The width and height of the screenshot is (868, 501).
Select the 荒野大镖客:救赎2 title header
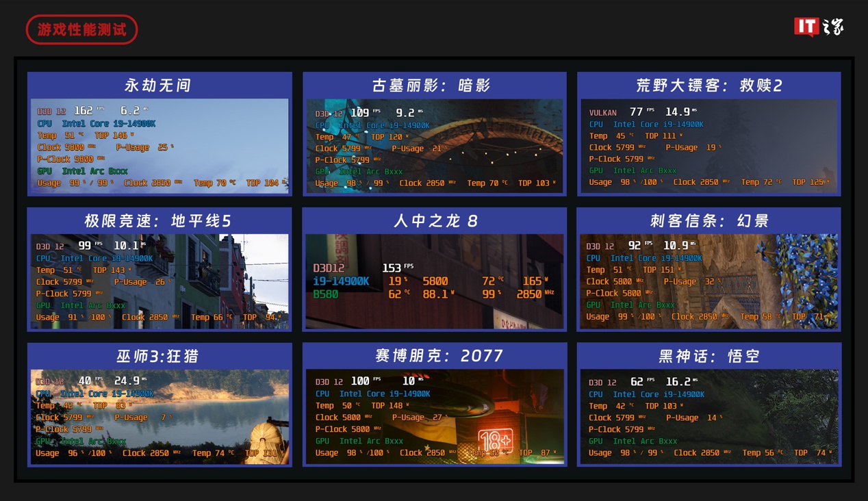tap(709, 86)
